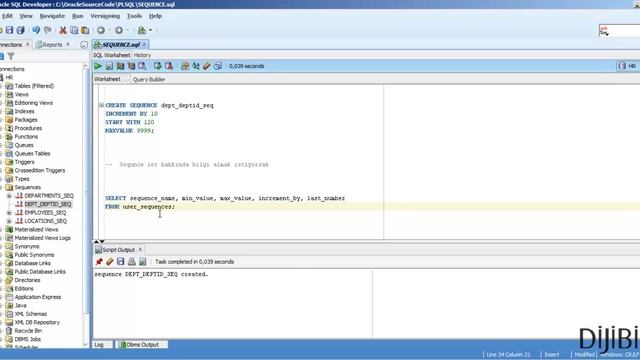Screen dimensions: 640x360
Task: Collapse the CREATE SEQUENCE code block
Action: tap(101, 105)
